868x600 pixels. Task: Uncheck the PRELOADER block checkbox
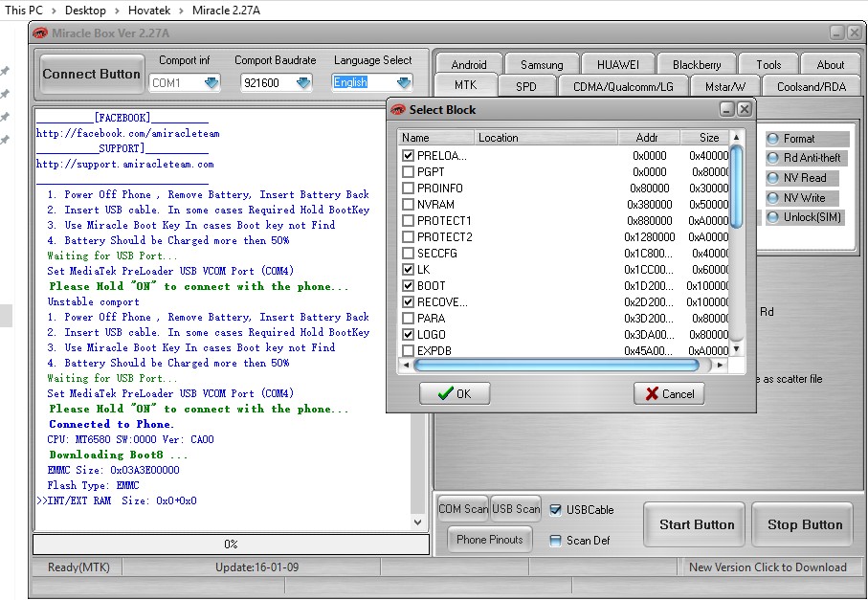408,156
